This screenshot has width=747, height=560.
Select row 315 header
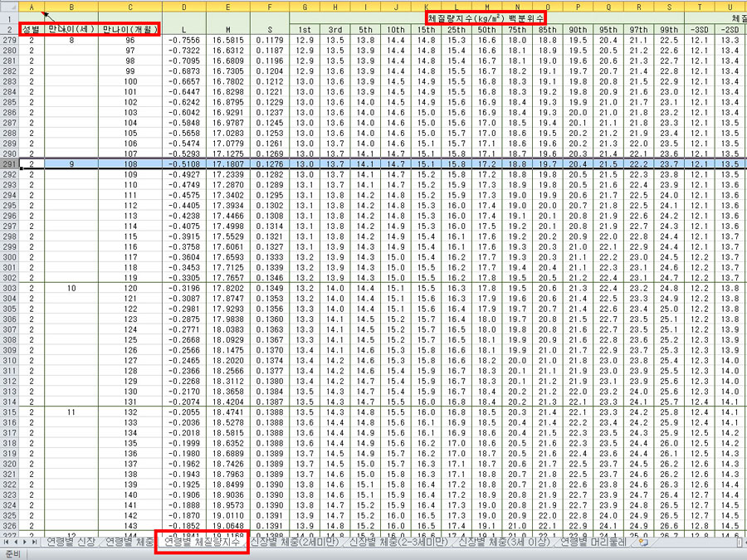(9, 411)
